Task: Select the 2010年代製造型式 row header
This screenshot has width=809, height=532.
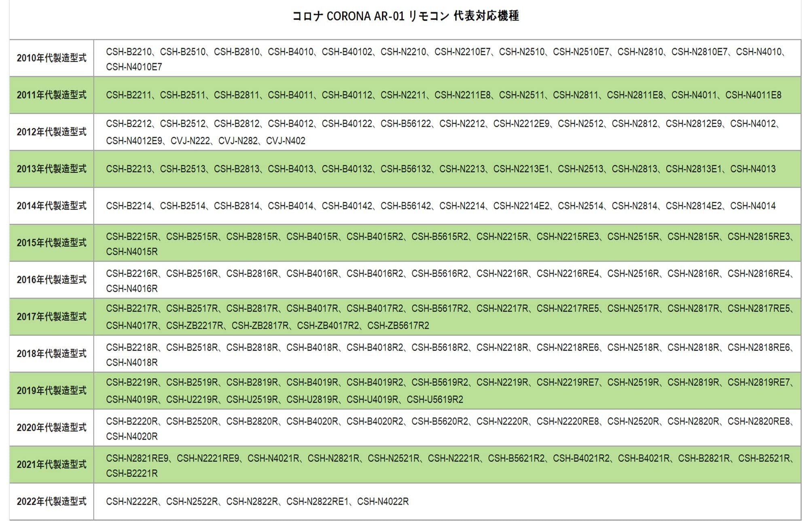Action: click(51, 58)
